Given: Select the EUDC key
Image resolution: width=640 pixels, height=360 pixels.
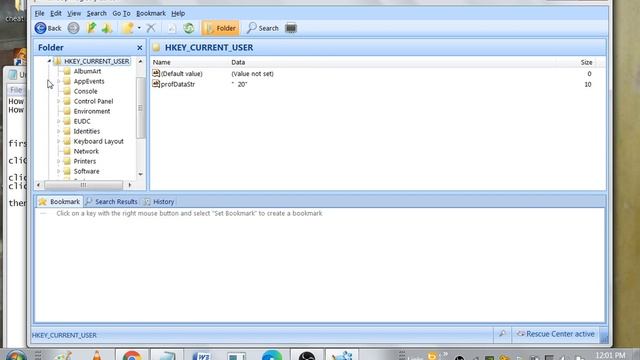Looking at the screenshot, I should pyautogui.click(x=82, y=121).
